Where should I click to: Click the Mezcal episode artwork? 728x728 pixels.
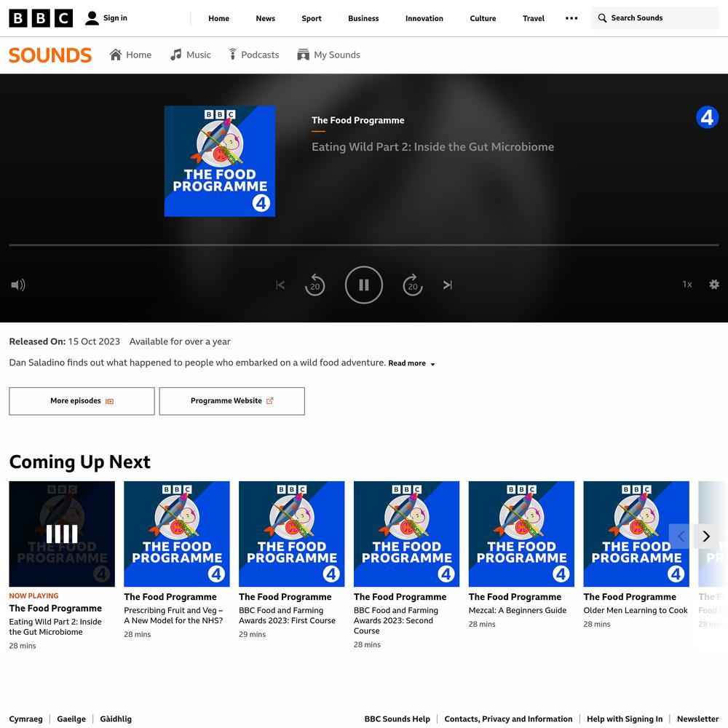tap(521, 534)
